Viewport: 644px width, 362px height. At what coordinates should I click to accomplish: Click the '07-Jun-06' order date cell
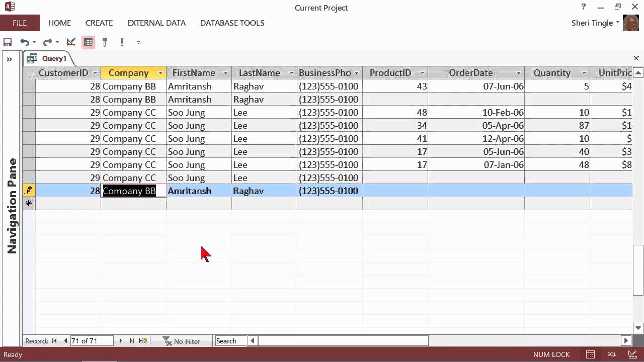[x=476, y=86]
